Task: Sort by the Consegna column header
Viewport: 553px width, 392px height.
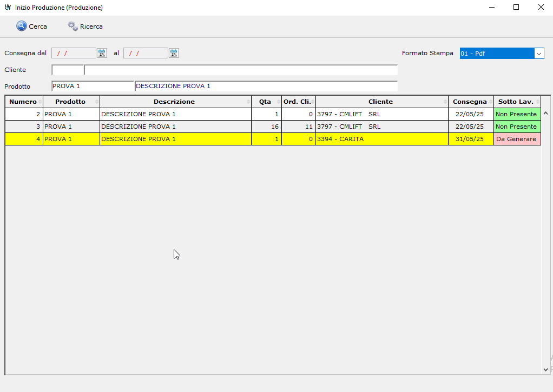Action: [470, 102]
